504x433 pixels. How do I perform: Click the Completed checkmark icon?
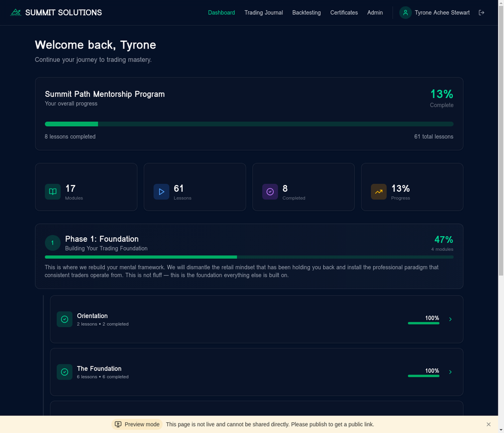click(270, 192)
